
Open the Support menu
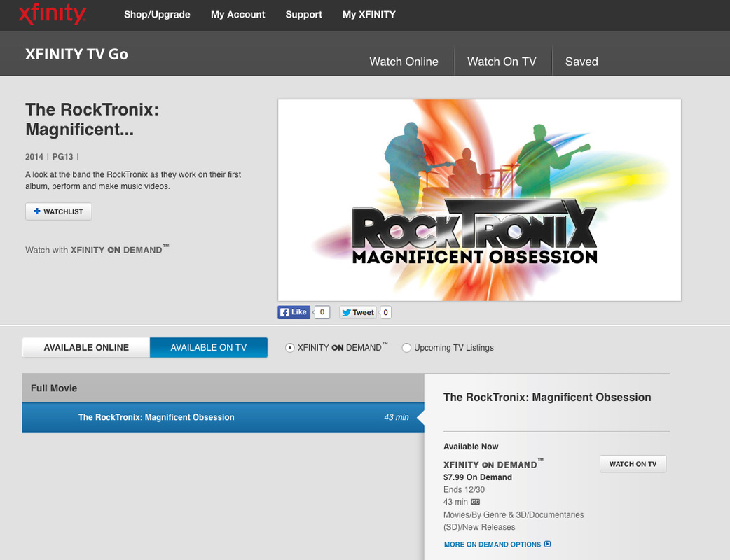303,15
